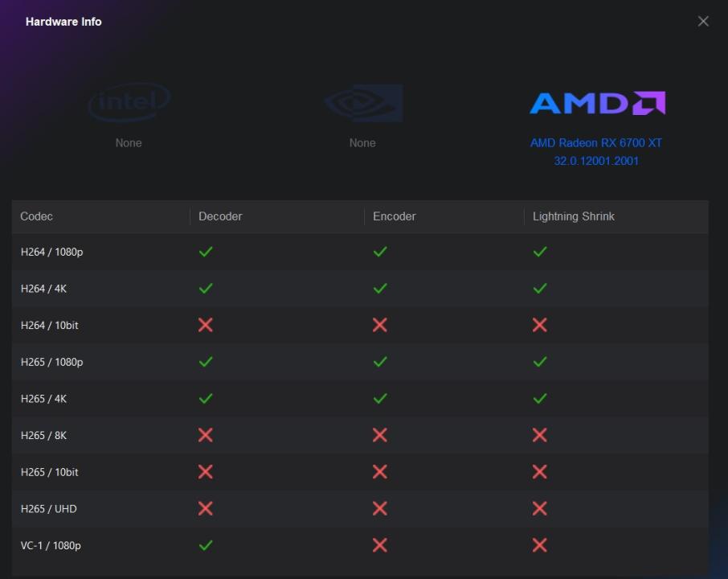
Task: Click the dimmed Intel logo
Action: 129,103
